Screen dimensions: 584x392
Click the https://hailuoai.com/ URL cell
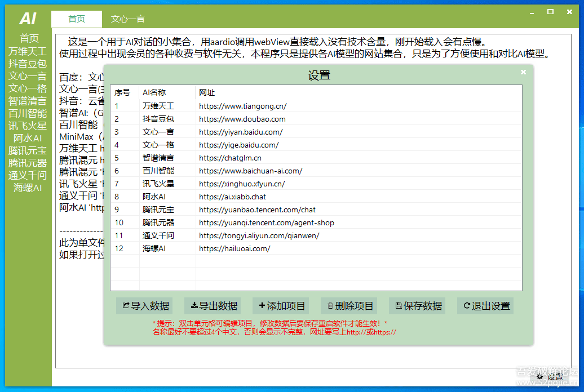[x=235, y=248]
